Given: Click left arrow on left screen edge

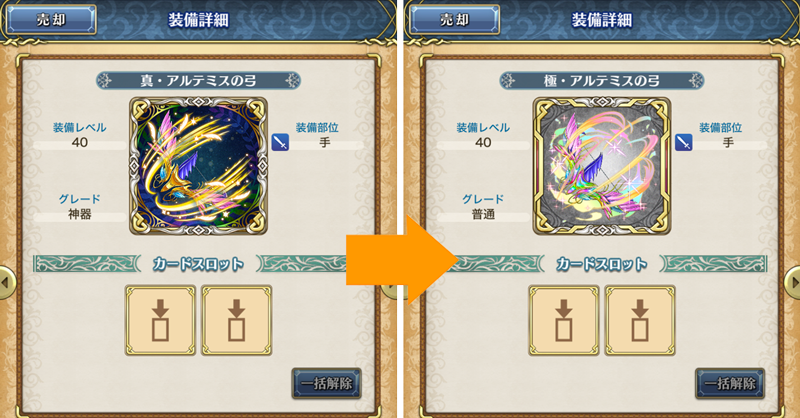Looking at the screenshot, I should 6,282.
